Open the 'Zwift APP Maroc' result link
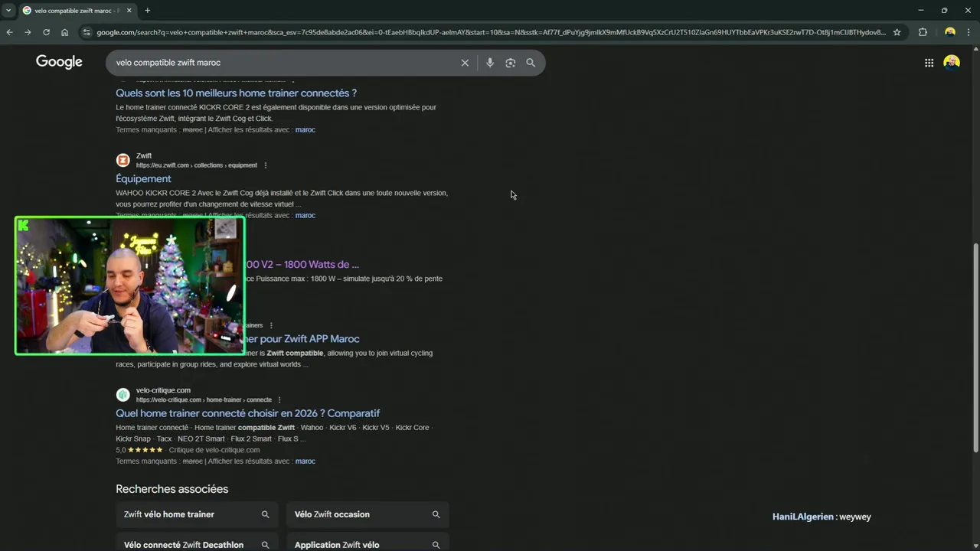The image size is (980, 551). click(x=302, y=338)
